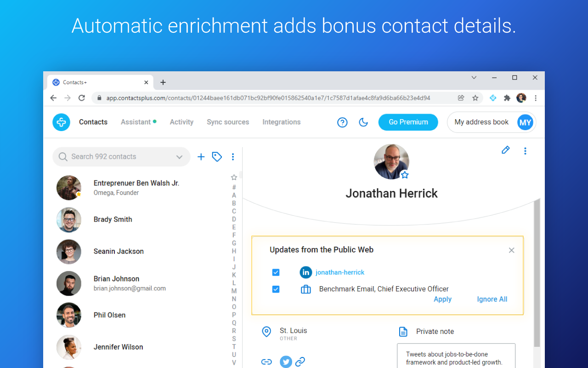The width and height of the screenshot is (588, 368).
Task: Open the blue website link icon
Action: pyautogui.click(x=300, y=362)
